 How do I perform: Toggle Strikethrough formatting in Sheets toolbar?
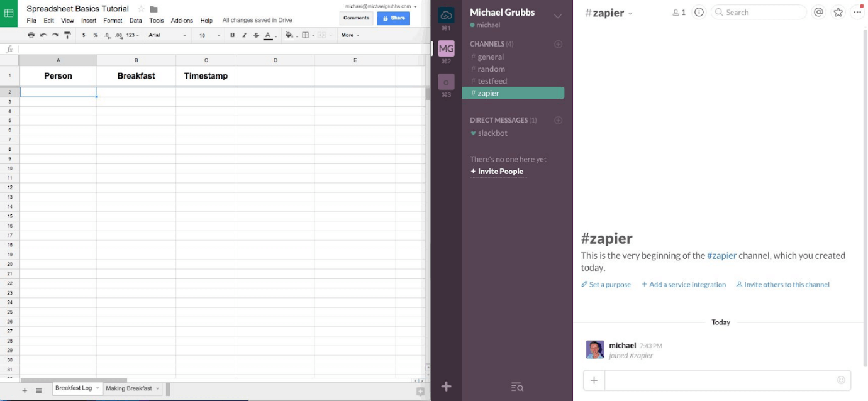click(x=256, y=35)
